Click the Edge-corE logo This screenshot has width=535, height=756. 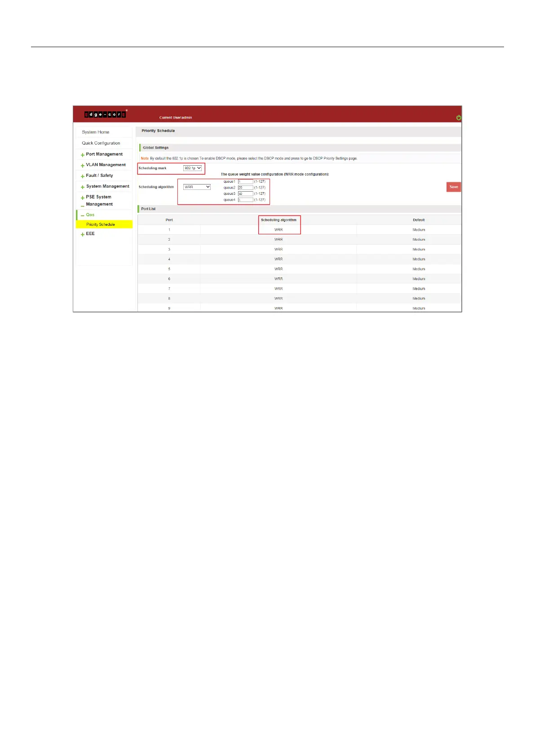[106, 114]
